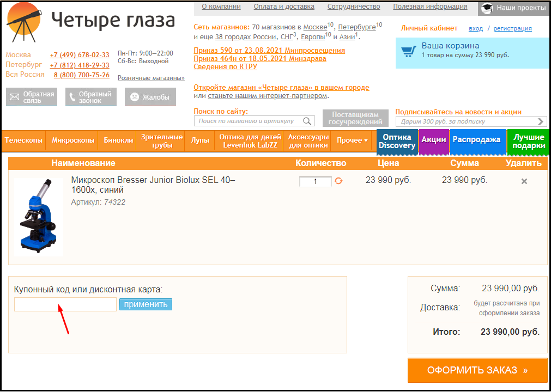Click the refresh quantity icon

tap(338, 181)
